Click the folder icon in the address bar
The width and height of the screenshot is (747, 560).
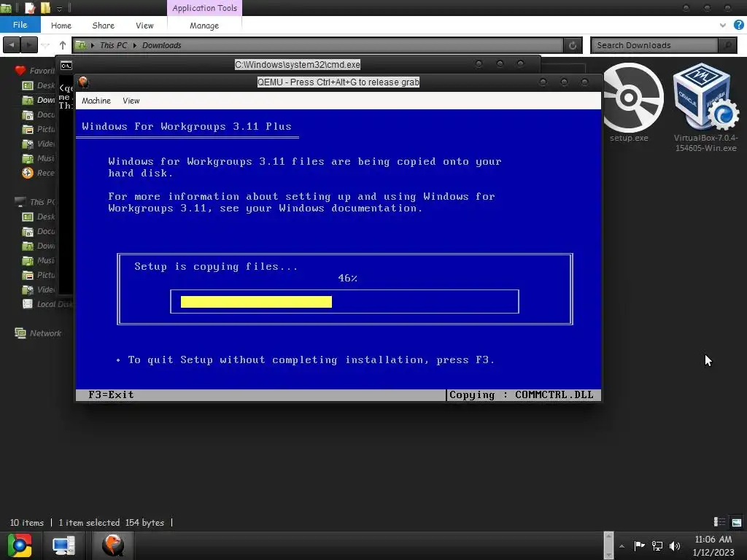pyautogui.click(x=80, y=45)
